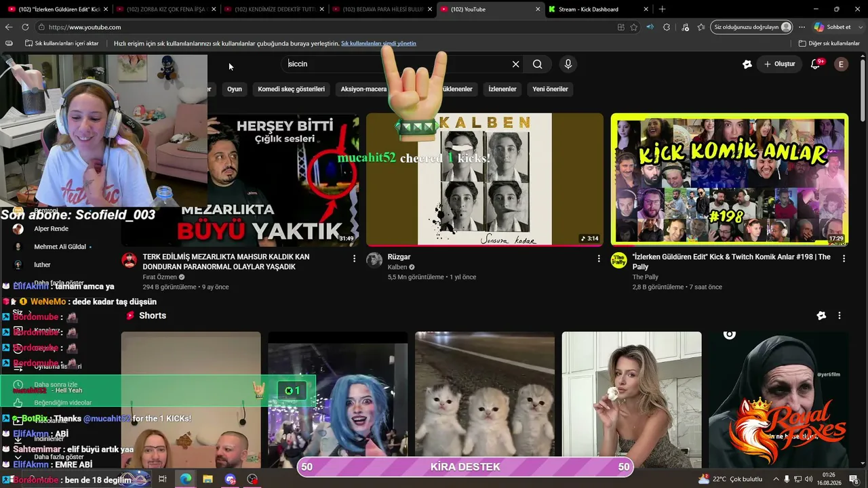The width and height of the screenshot is (868, 488).
Task: Clear the search box text 'siccin'
Action: tap(515, 64)
